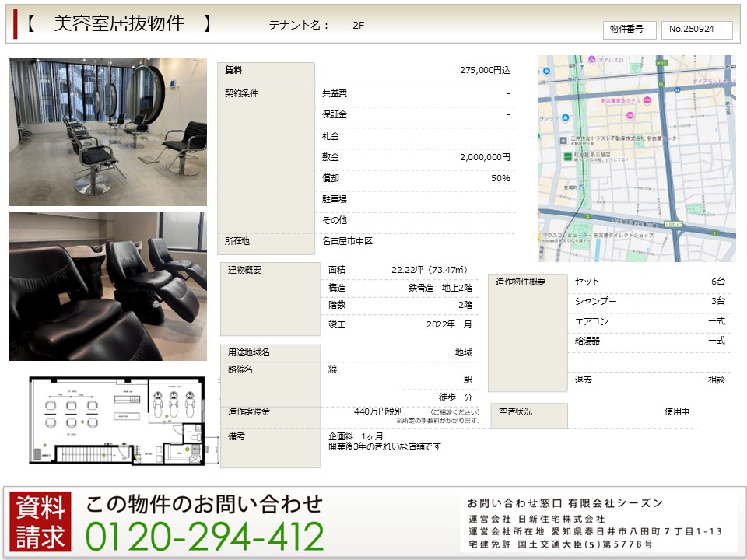This screenshot has width=747, height=560.
Task: Select the 償却 value 50%
Action: click(500, 178)
